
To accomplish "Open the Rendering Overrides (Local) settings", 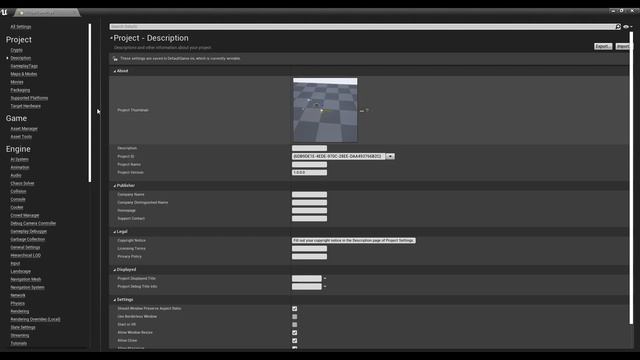I will pos(36,320).
